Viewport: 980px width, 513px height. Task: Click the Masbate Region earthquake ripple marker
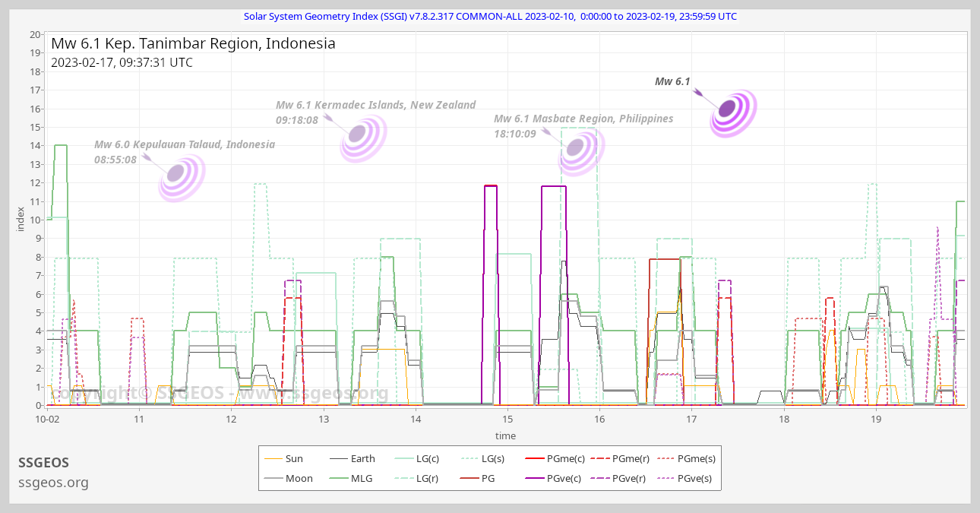click(581, 152)
